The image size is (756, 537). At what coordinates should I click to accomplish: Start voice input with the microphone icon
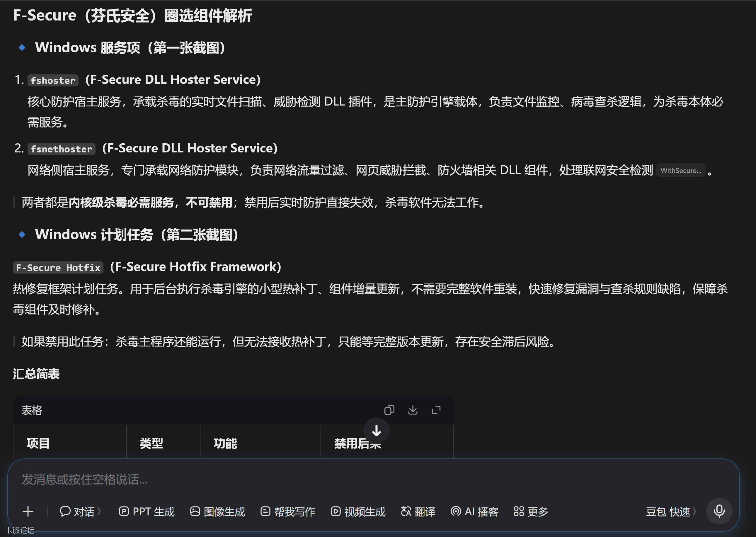coord(719,511)
